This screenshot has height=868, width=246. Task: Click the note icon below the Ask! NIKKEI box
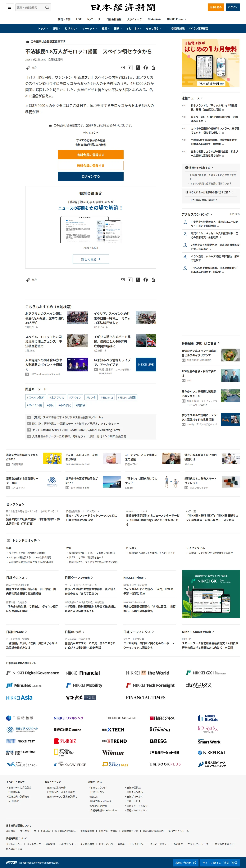point(130,280)
